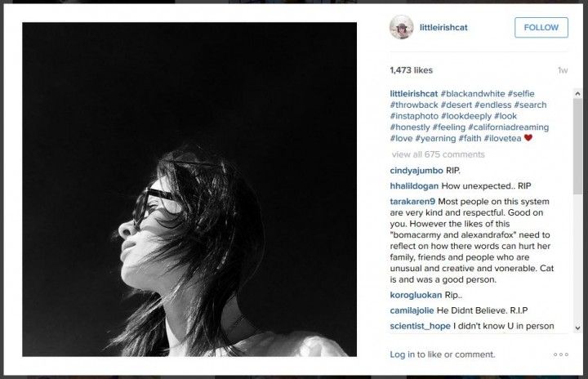Expand view all 675 comments
This screenshot has width=588, height=379.
[438, 154]
